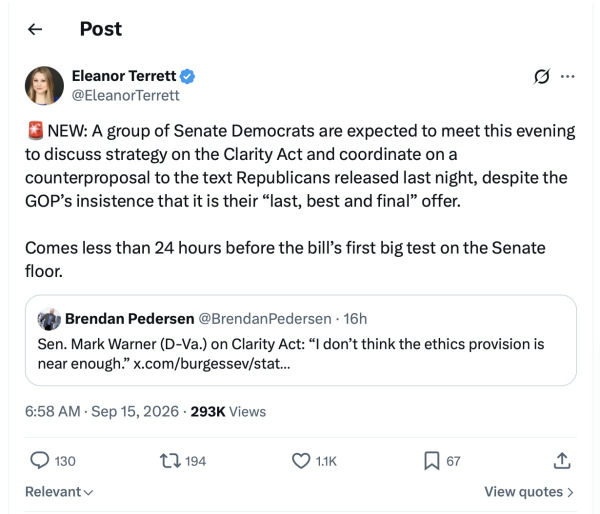Expand the Relevant sort dropdown
The image size is (600, 514).
click(x=59, y=492)
